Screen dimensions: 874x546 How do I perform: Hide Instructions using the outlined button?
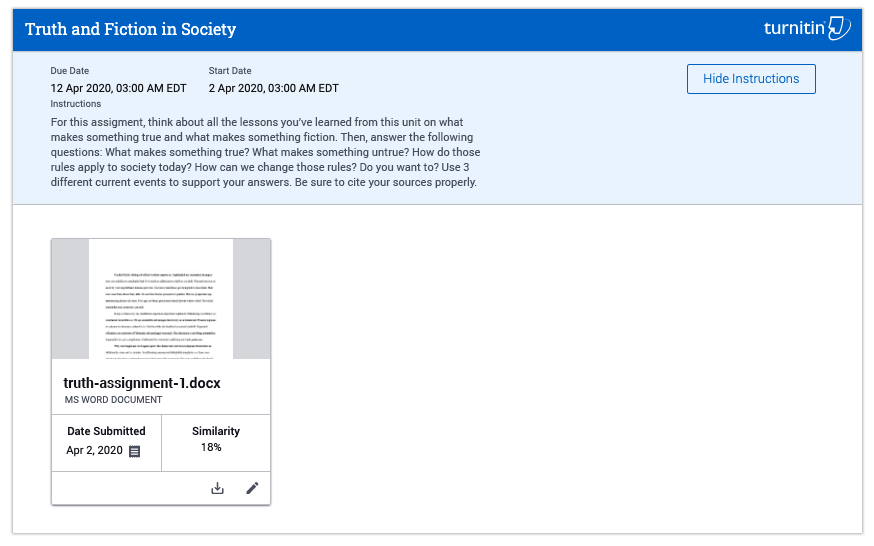(x=751, y=79)
